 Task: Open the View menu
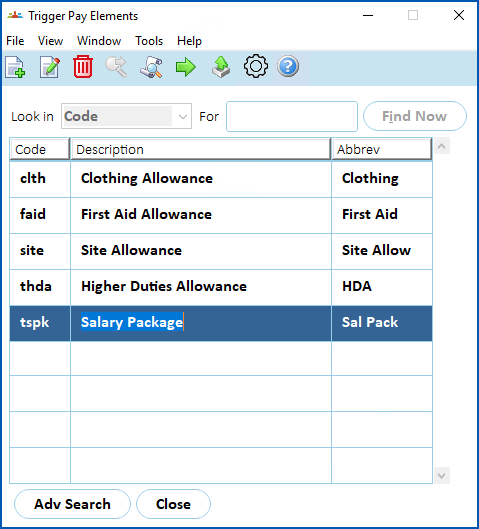click(50, 41)
